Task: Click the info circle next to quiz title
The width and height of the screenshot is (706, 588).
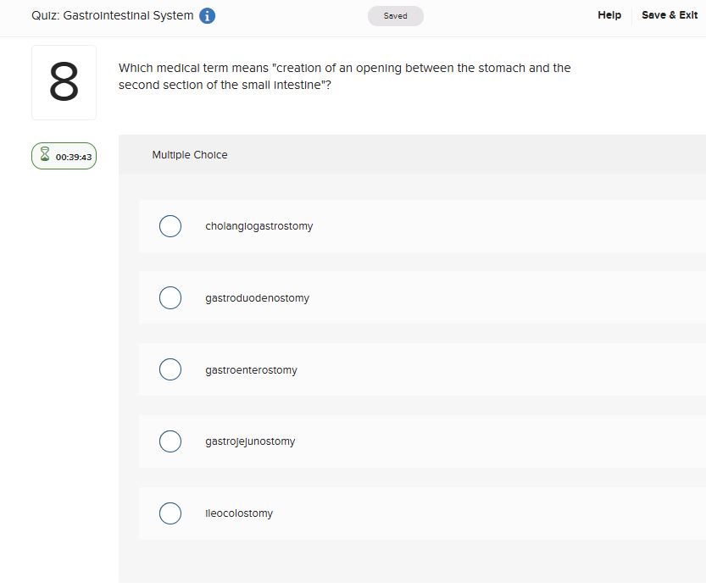Action: [x=206, y=15]
